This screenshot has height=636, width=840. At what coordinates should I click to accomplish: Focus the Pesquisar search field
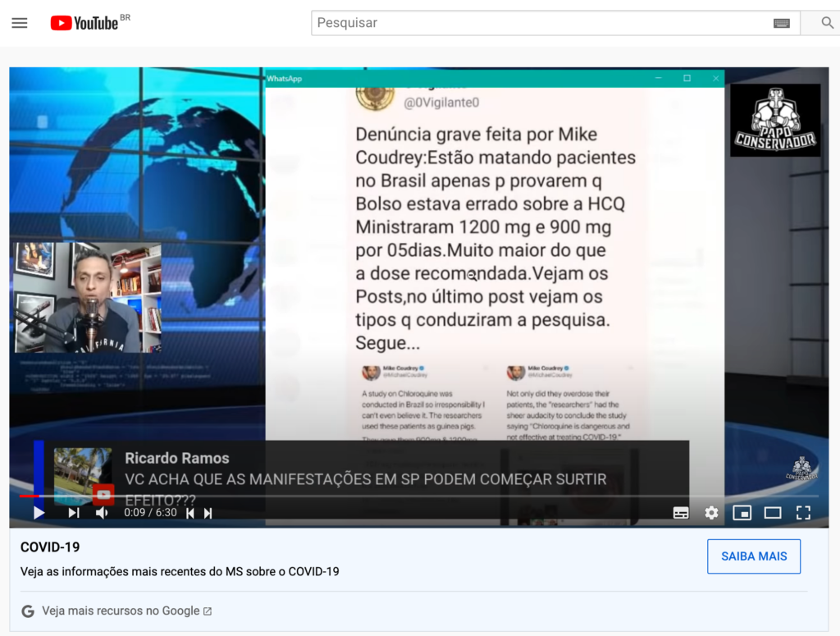[541, 23]
